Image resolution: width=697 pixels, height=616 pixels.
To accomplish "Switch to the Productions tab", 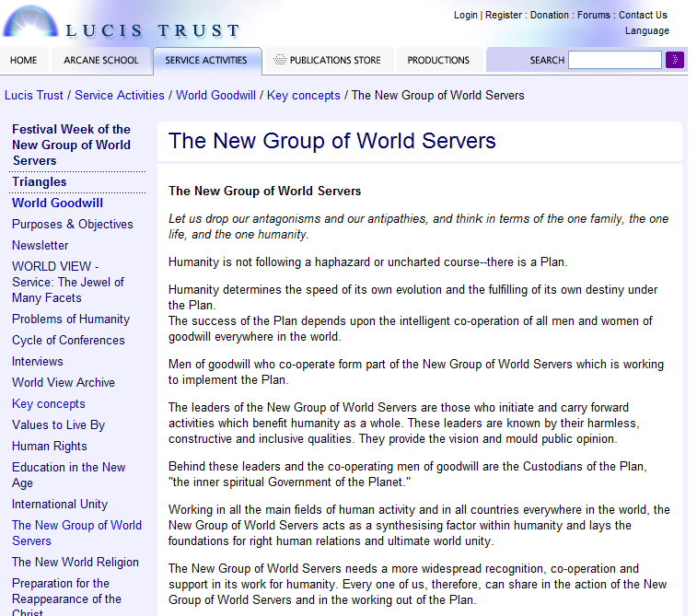I will point(438,60).
